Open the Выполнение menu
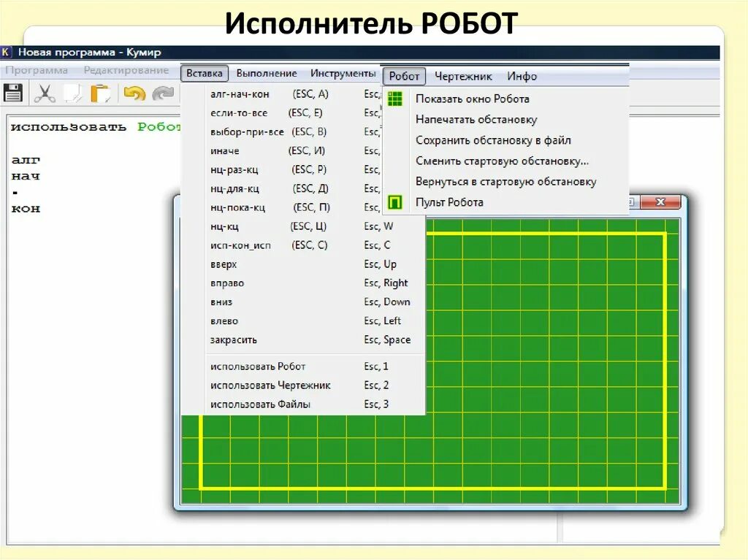This screenshot has width=748, height=560. pos(267,74)
